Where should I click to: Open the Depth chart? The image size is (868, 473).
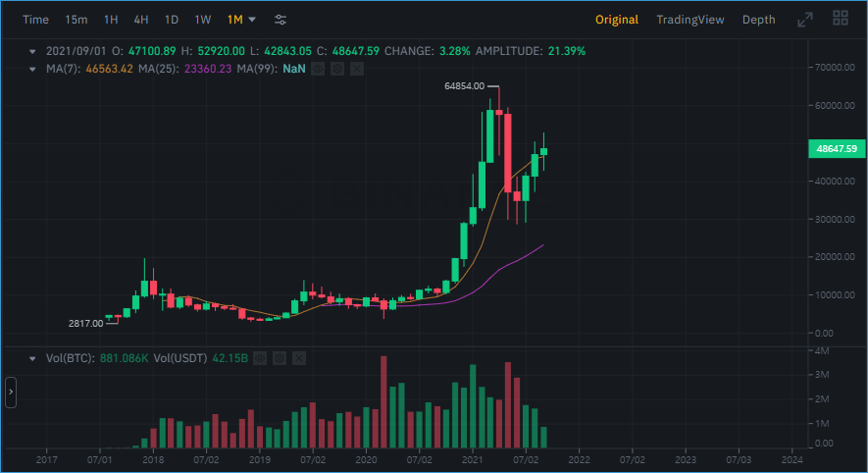click(758, 20)
